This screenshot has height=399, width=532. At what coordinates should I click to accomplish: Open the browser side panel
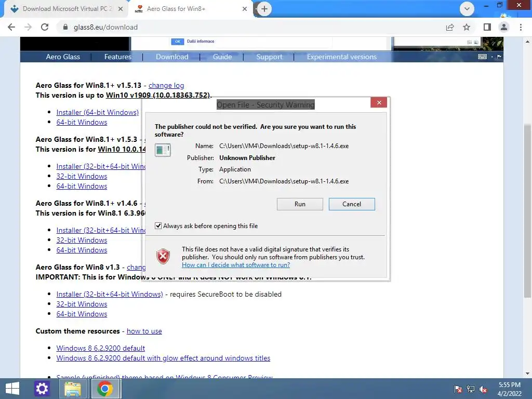[487, 27]
